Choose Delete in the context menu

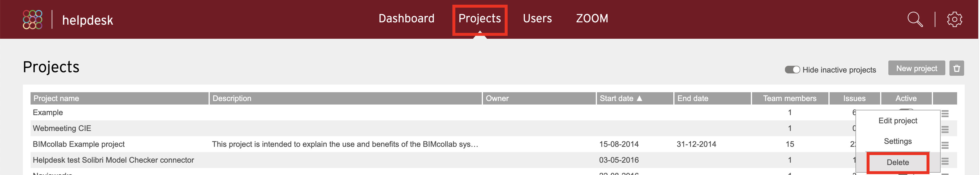897,162
